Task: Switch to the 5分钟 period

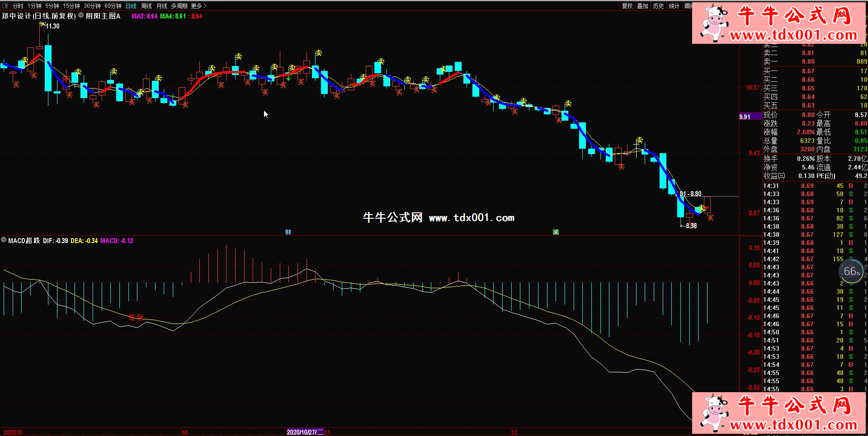Action: pyautogui.click(x=52, y=6)
